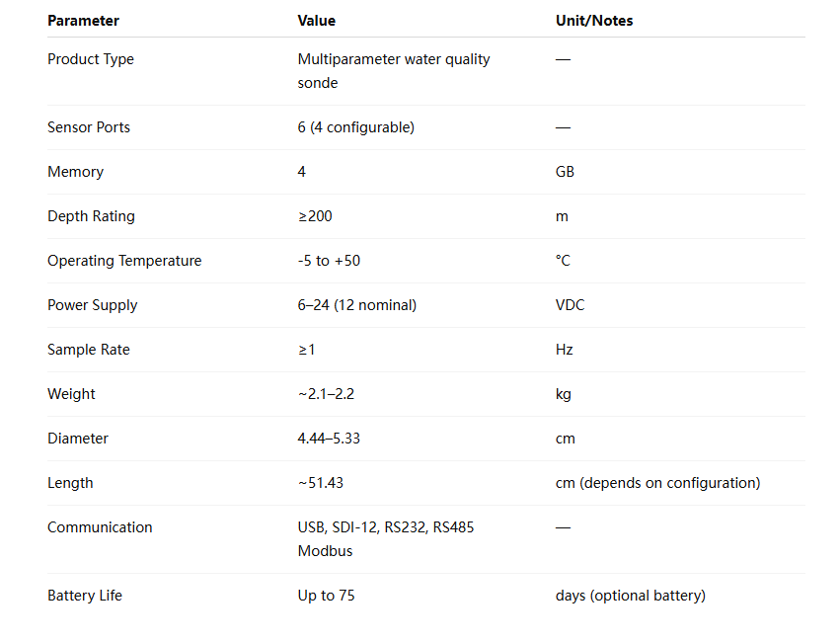
Task: Select the Memory row label
Action: [x=76, y=172]
